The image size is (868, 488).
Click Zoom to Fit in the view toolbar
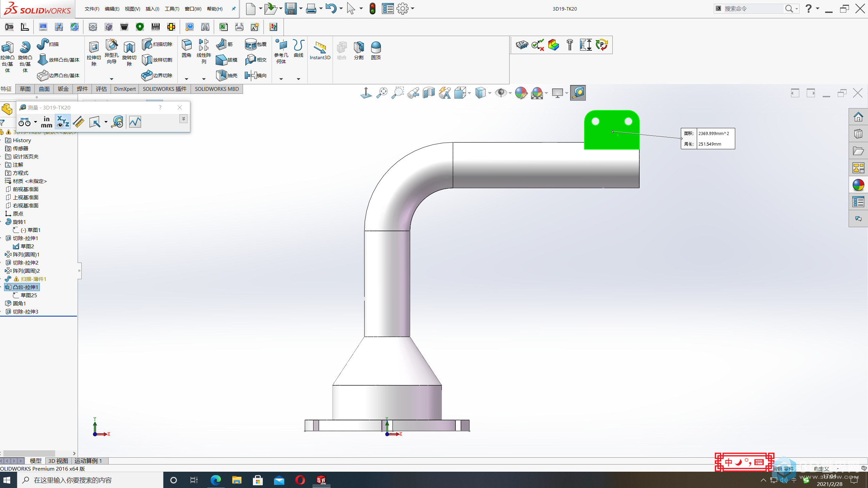382,93
